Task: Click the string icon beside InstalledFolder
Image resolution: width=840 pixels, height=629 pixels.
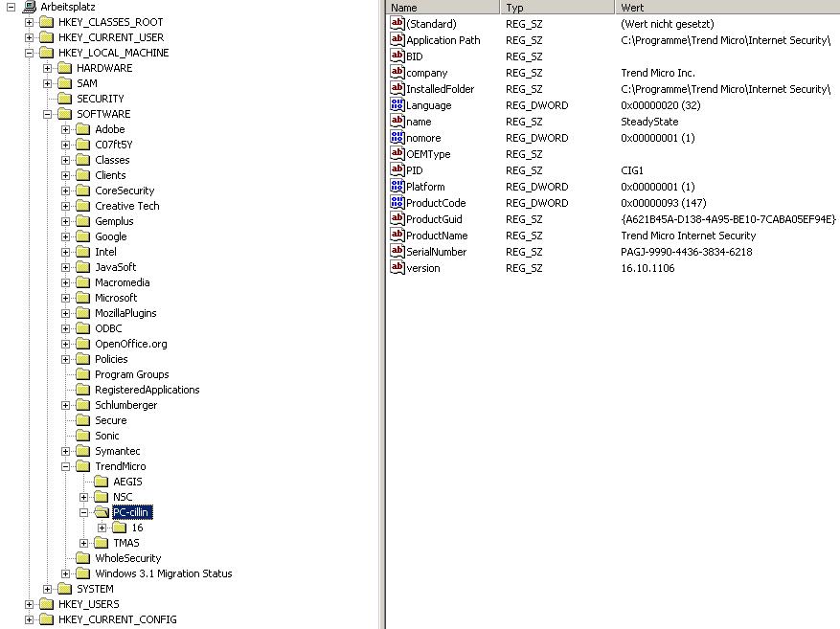Action: point(397,88)
